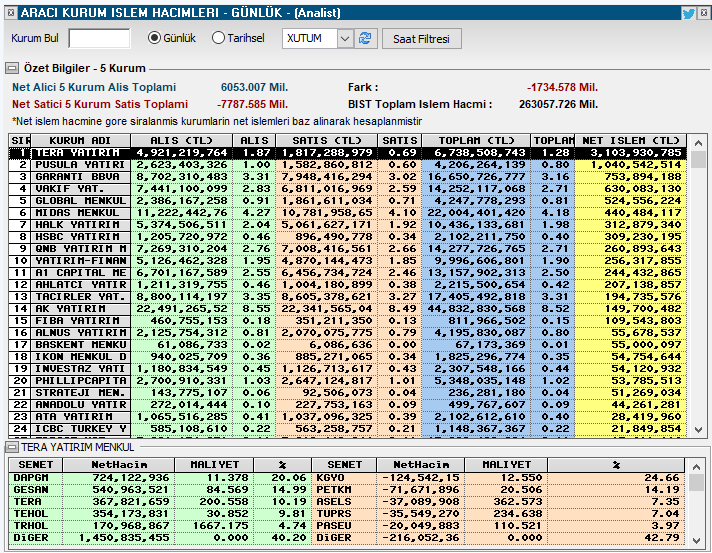The image size is (712, 553).
Task: Select the IKON MENKUL D row
Action: pyautogui.click(x=347, y=357)
